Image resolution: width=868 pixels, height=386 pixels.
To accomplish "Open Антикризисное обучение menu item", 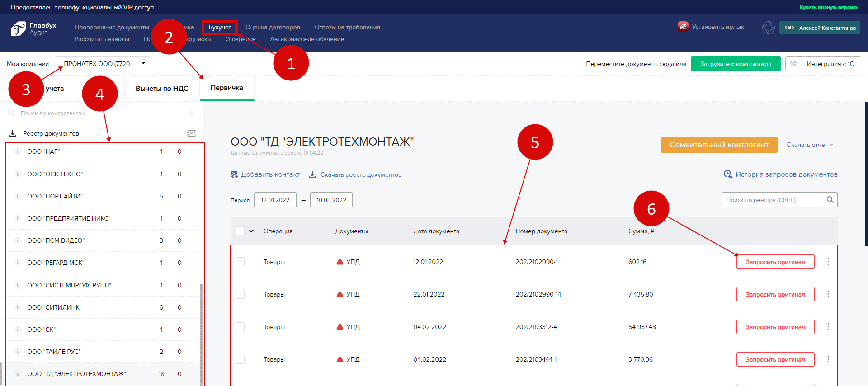I will coord(307,39).
